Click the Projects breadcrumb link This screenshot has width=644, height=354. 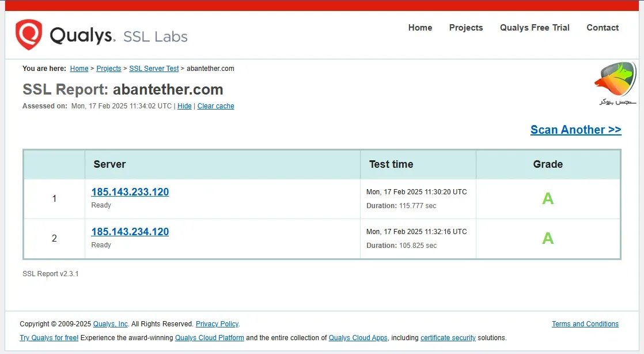(x=108, y=68)
